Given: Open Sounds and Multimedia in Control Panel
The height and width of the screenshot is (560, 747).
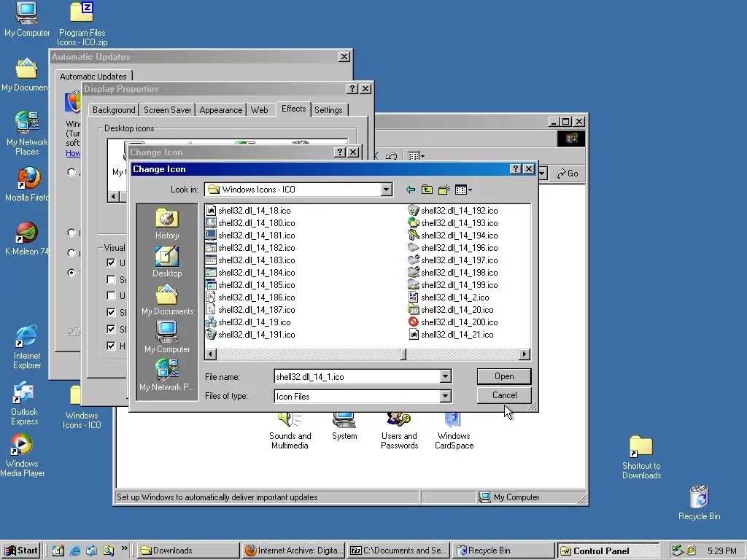Looking at the screenshot, I should 290,431.
